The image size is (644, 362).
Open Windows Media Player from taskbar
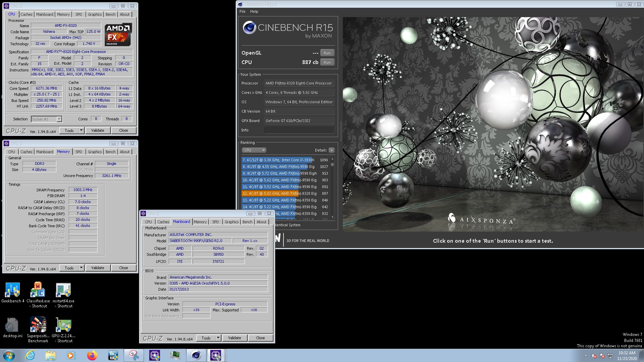[71, 355]
